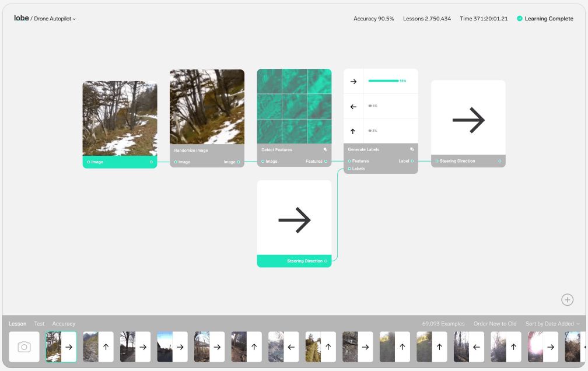Switch to the Test tab
Viewport: 588px width, 371px height.
click(39, 324)
